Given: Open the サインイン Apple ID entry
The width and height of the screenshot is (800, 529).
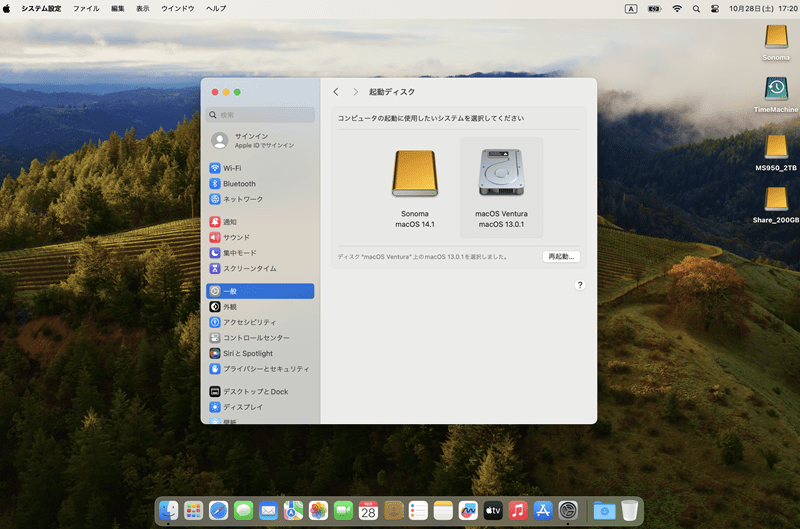Looking at the screenshot, I should point(260,140).
